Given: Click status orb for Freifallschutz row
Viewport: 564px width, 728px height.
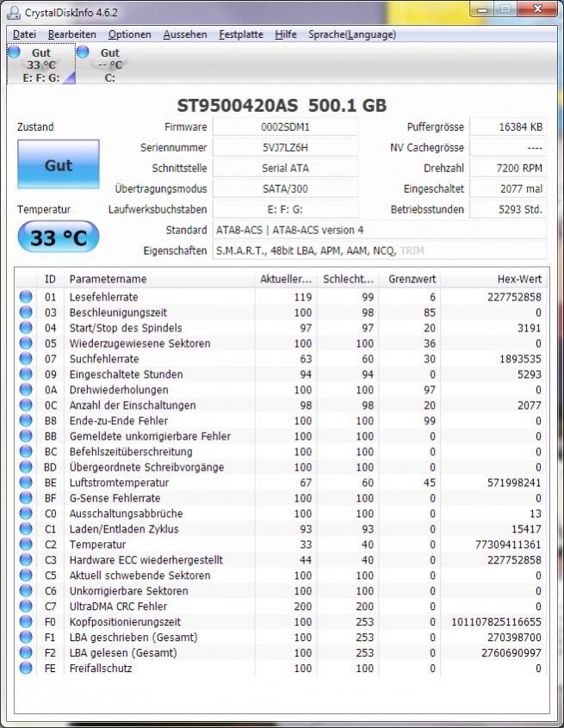Looking at the screenshot, I should [x=26, y=668].
